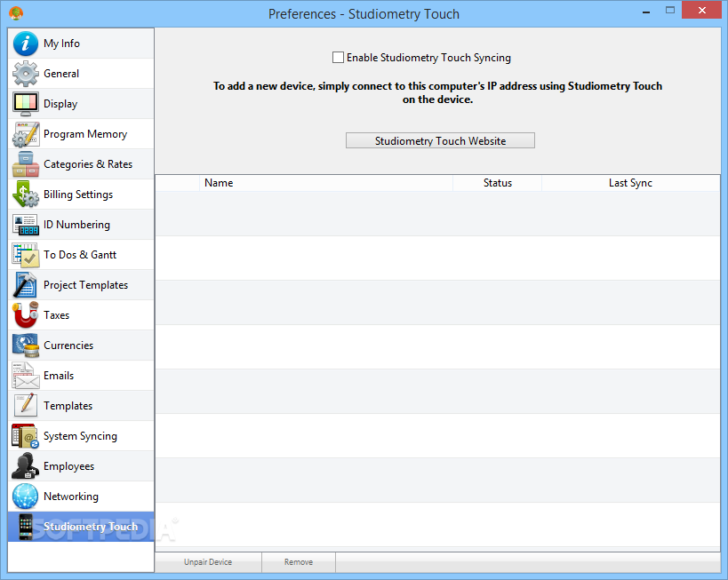Select the System Syncing label
Viewport: 728px width, 580px height.
80,436
